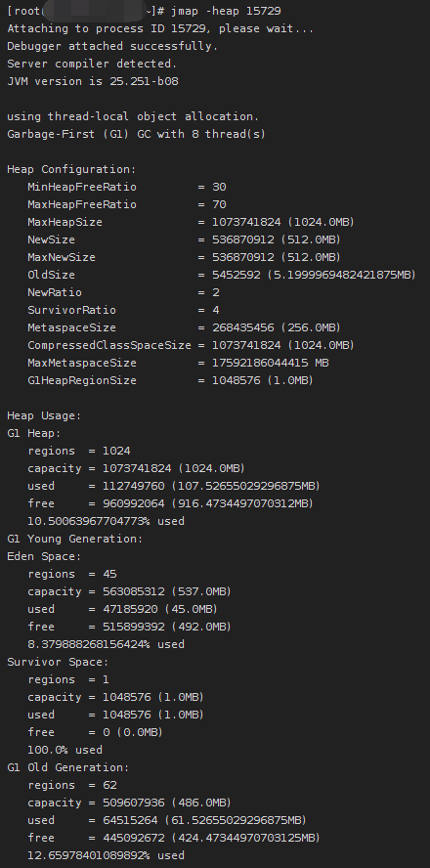Viewport: 430px width, 868px height.
Task: Click the G1 Heap regions 1024 line
Action: click(x=79, y=452)
